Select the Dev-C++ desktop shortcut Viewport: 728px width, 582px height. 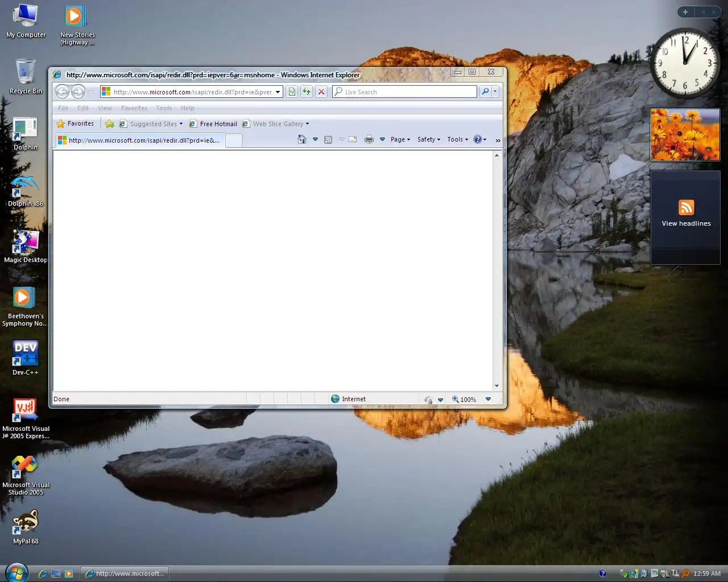point(26,358)
